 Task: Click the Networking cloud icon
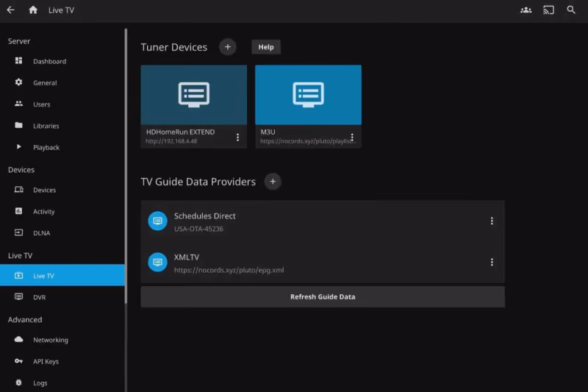pyautogui.click(x=18, y=340)
